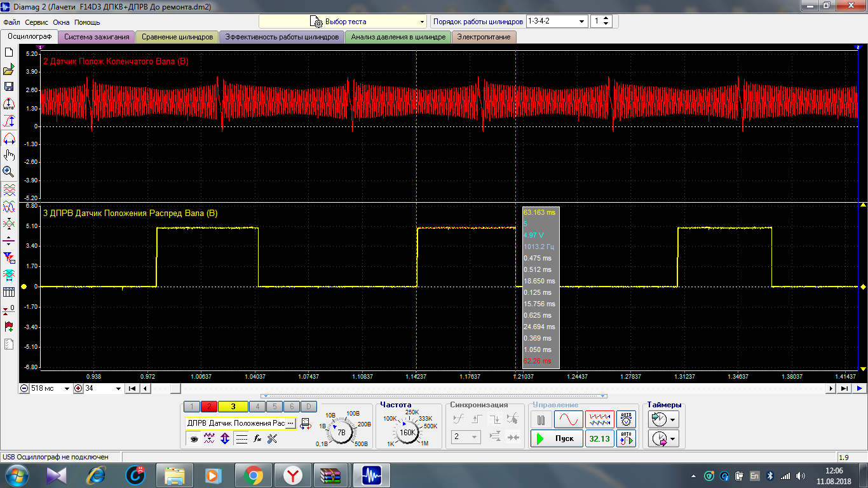Select the red sine wave mode button
The image size is (868, 488).
tap(568, 420)
